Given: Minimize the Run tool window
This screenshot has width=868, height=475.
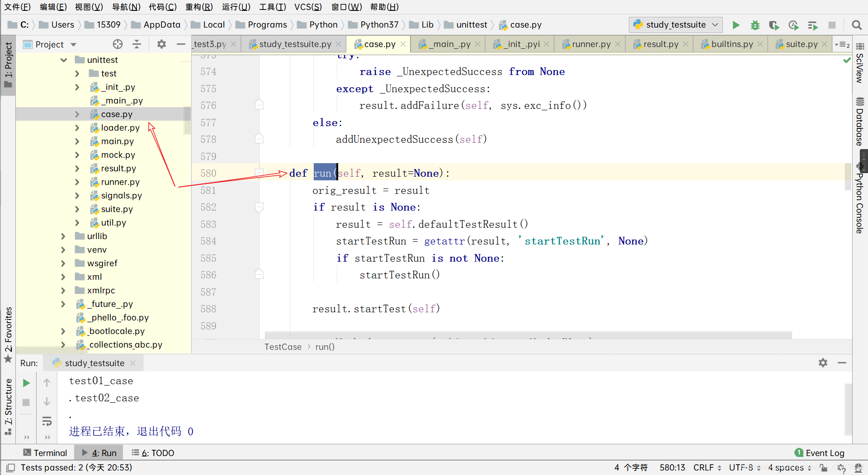Looking at the screenshot, I should 842,362.
